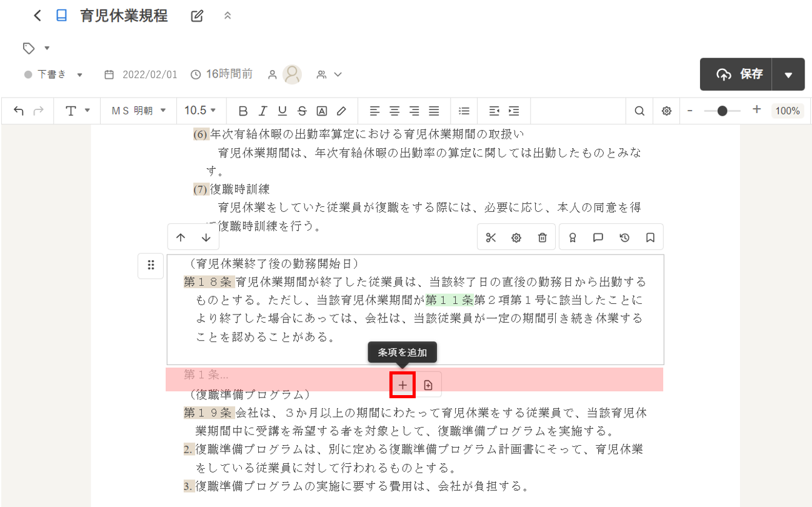Go back with the left arrow
The image size is (812, 507).
(x=38, y=16)
